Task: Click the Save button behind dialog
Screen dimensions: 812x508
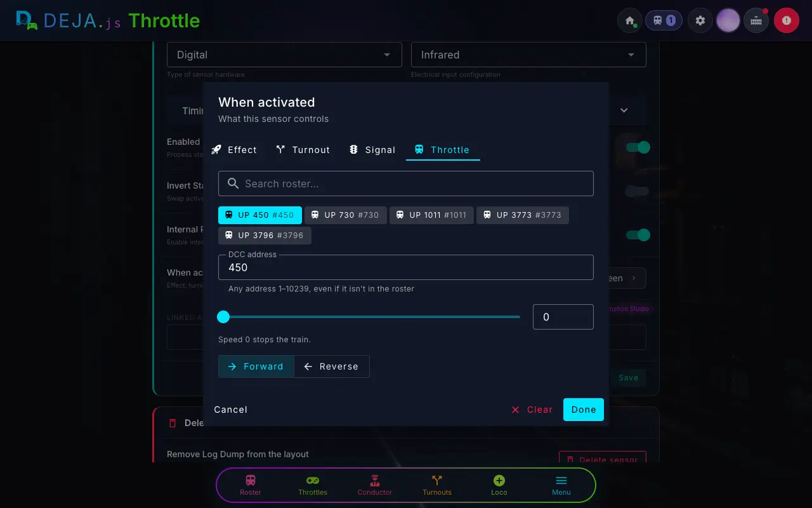Action: [629, 378]
